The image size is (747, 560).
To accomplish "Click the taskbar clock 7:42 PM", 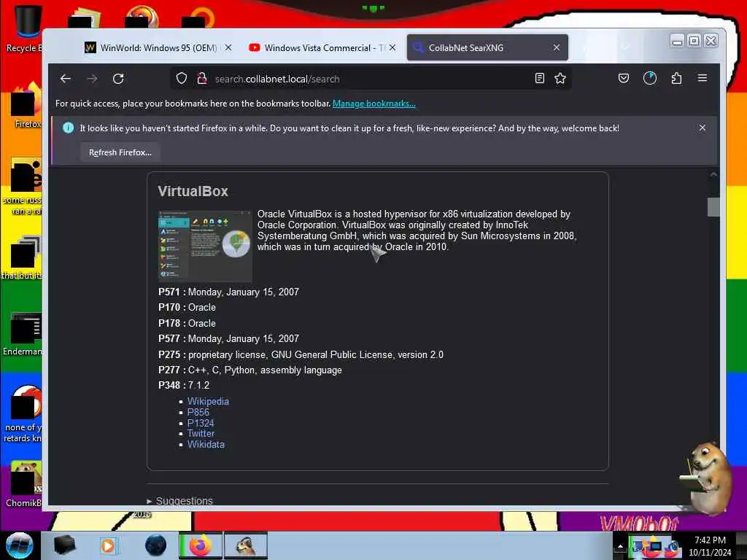I will (x=710, y=540).
